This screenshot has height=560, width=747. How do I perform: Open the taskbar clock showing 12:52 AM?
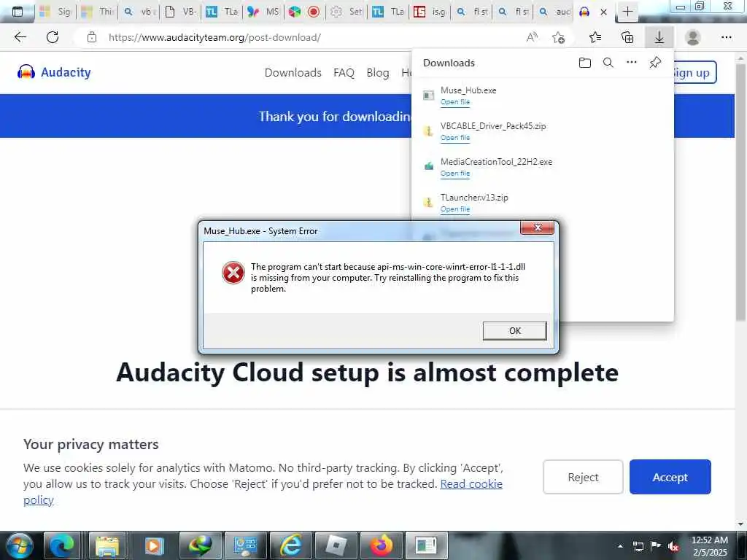coord(709,545)
